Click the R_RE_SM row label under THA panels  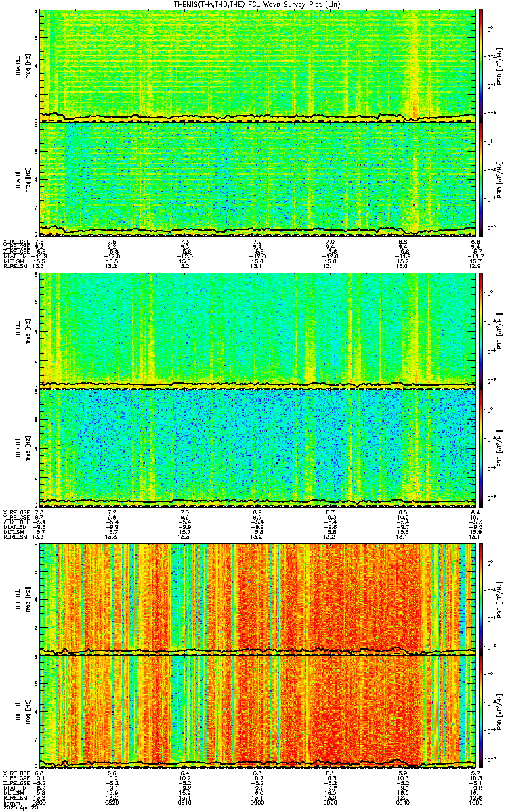pos(16,267)
